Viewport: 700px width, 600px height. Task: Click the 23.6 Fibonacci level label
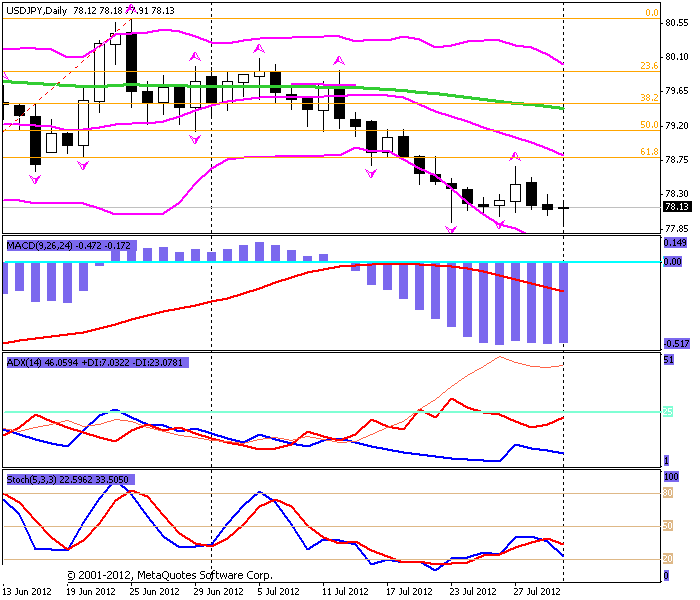coord(649,66)
